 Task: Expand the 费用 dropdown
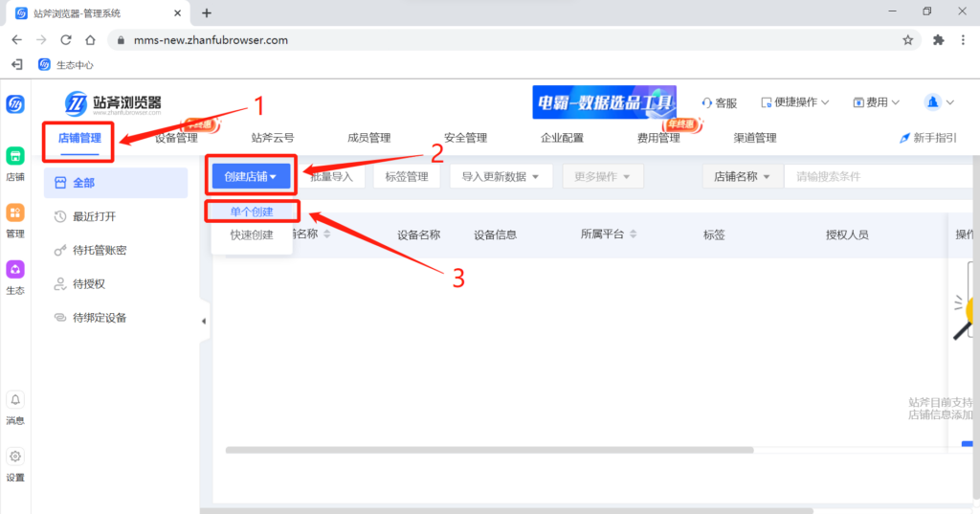click(877, 102)
